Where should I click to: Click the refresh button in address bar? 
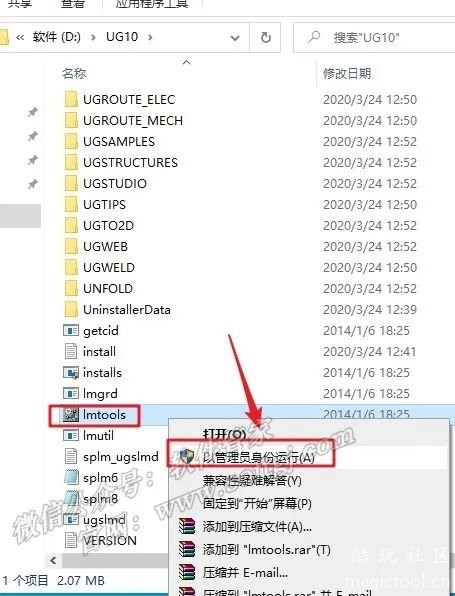266,37
